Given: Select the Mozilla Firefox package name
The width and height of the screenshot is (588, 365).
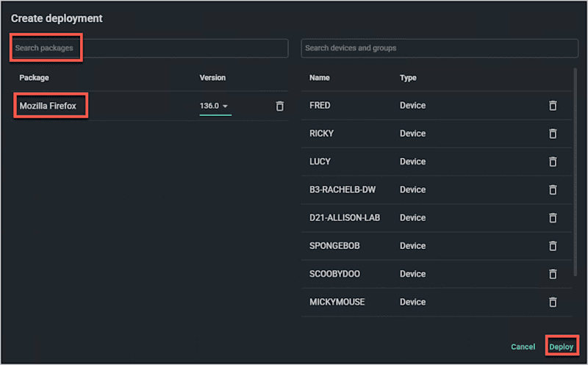Looking at the screenshot, I should point(48,106).
